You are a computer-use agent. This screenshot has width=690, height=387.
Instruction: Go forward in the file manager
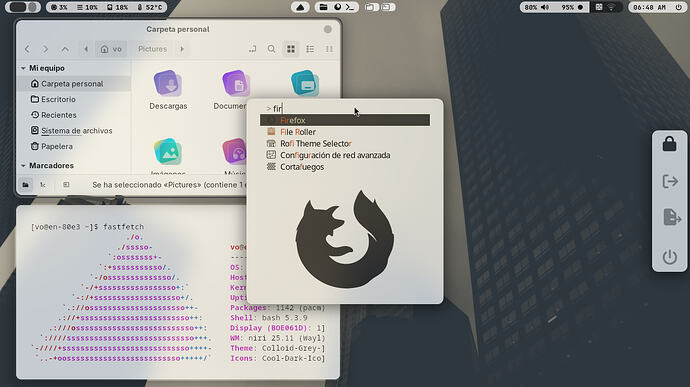pos(45,49)
